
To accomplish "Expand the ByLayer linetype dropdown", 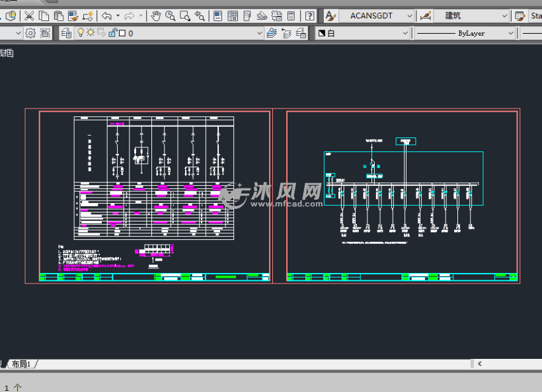I will [511, 33].
